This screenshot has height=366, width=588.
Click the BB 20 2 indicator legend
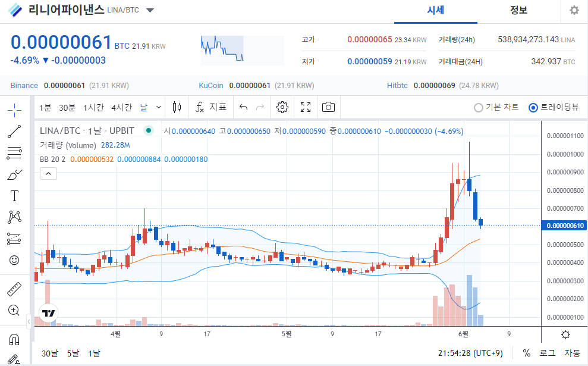click(x=52, y=159)
